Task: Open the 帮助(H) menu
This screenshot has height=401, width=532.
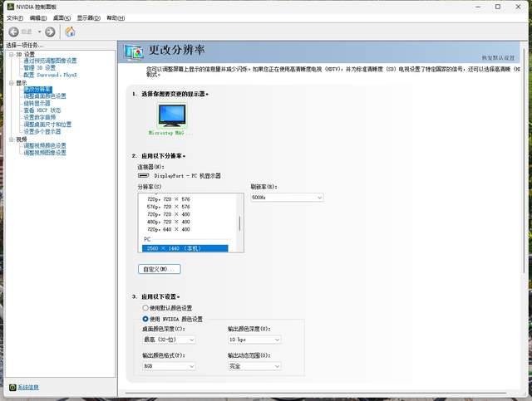Action: (x=116, y=18)
